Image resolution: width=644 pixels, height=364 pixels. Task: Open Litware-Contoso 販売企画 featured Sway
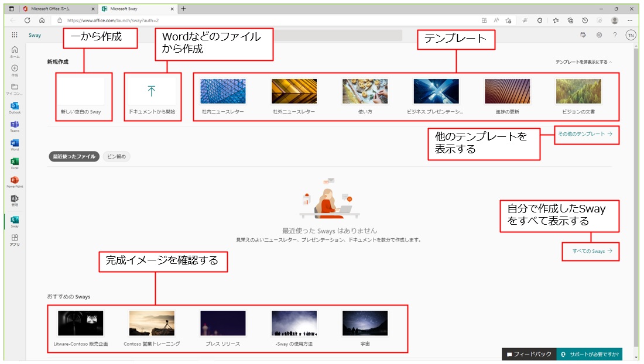(81, 328)
